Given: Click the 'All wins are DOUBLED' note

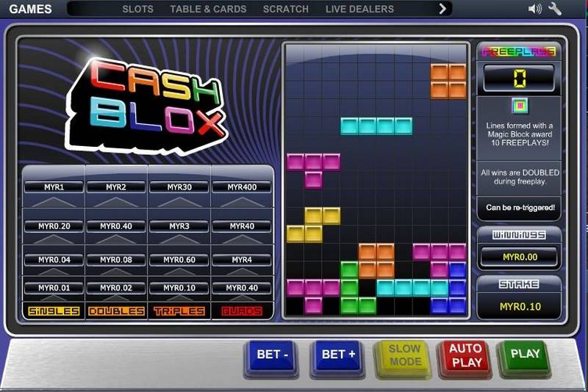Looking at the screenshot, I should click(520, 177).
